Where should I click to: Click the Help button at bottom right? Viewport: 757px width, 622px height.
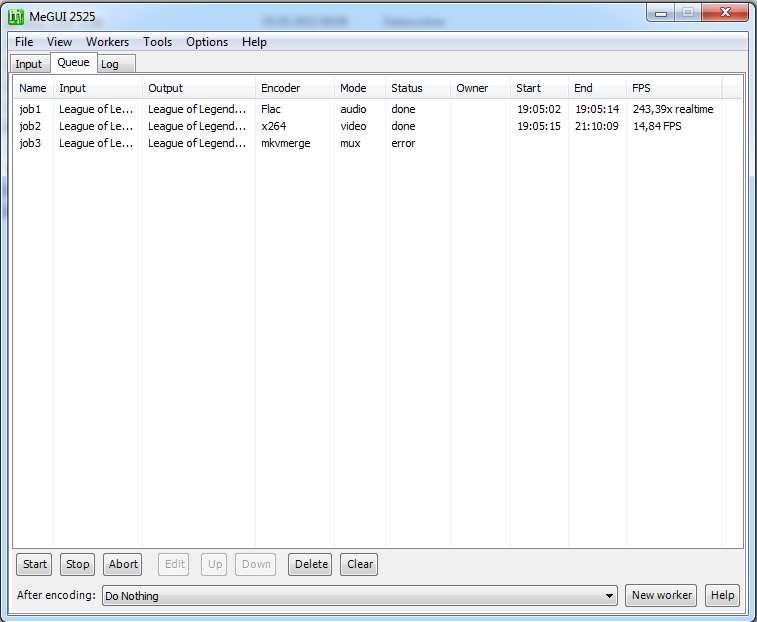(722, 595)
